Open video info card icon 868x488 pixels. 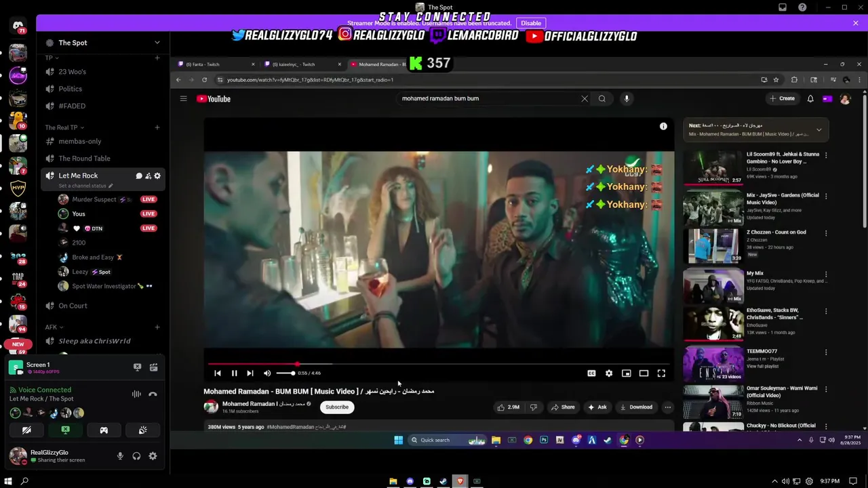click(x=663, y=126)
